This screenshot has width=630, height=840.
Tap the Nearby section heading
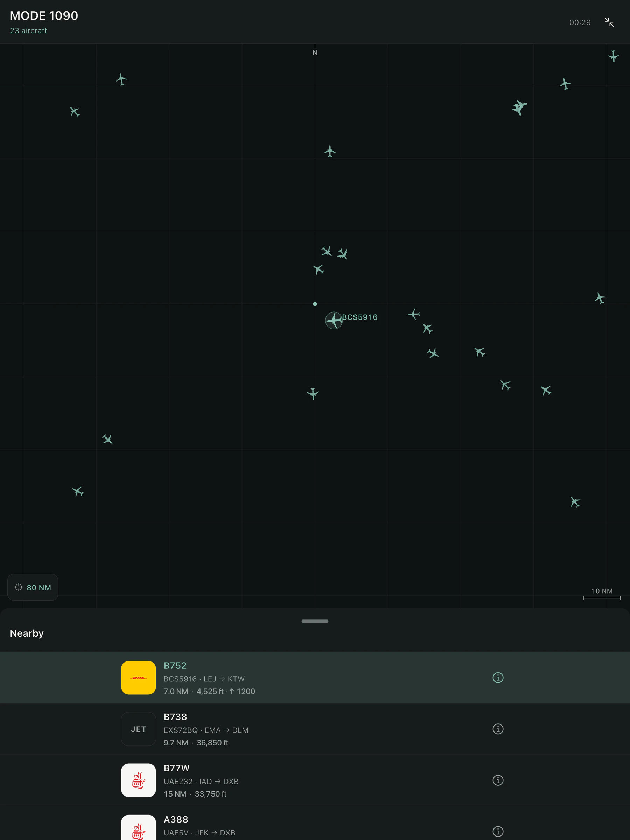[x=27, y=633]
